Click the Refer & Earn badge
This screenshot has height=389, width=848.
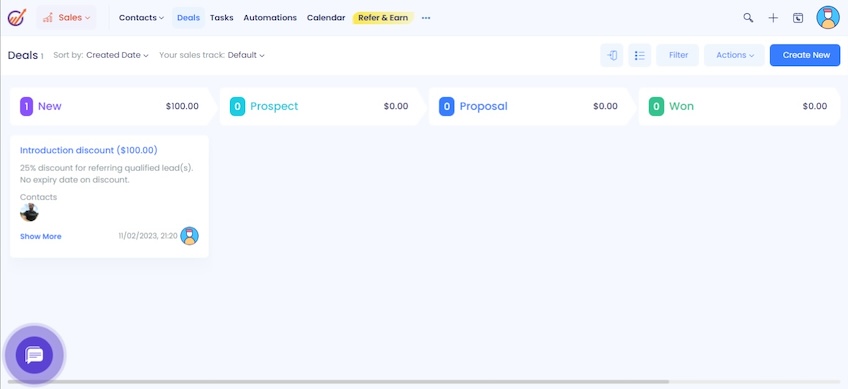383,17
